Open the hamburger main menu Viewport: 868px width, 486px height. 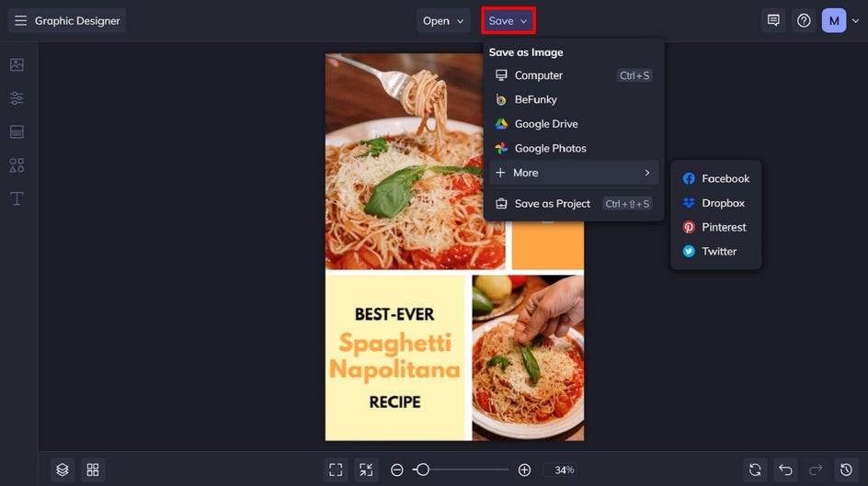[20, 20]
